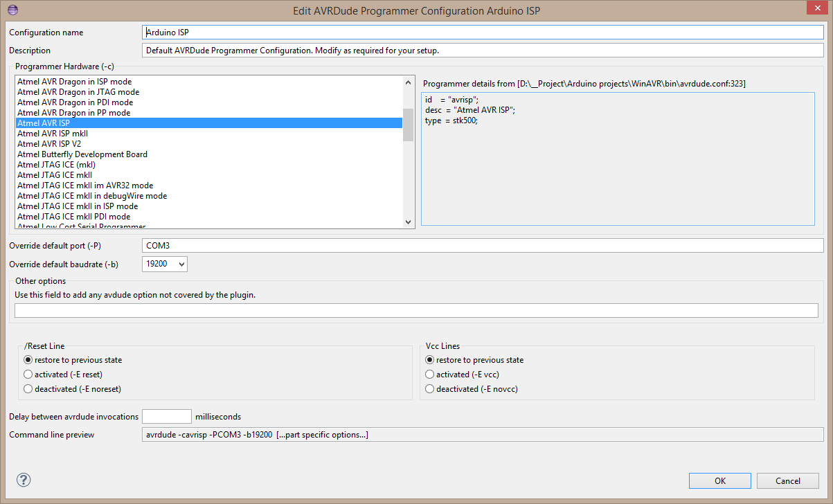Select activated (-E reset) radio option
833x504 pixels.
(x=28, y=375)
